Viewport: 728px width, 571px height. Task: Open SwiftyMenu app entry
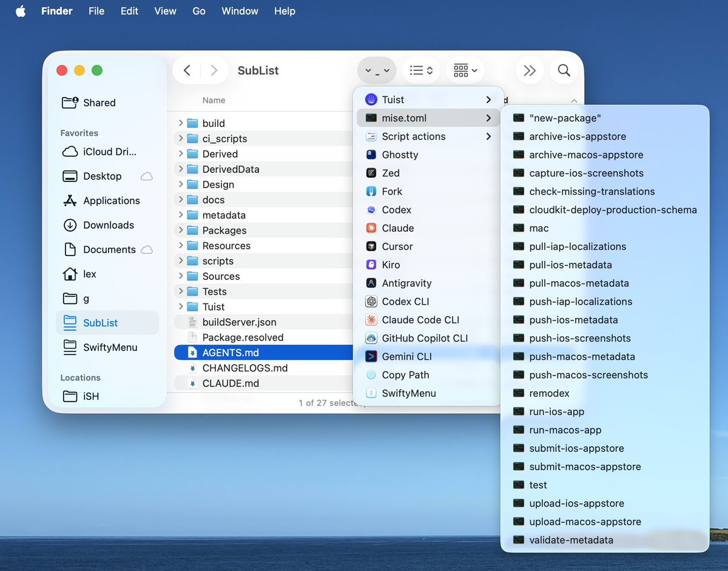[428, 393]
